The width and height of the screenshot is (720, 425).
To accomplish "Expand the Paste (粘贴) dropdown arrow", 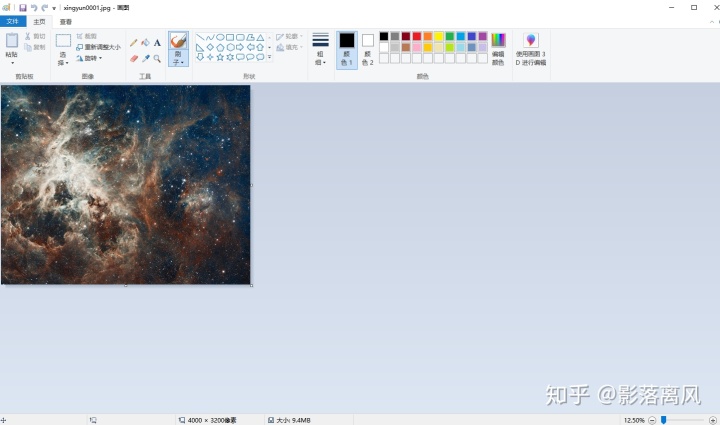I will tap(12, 63).
